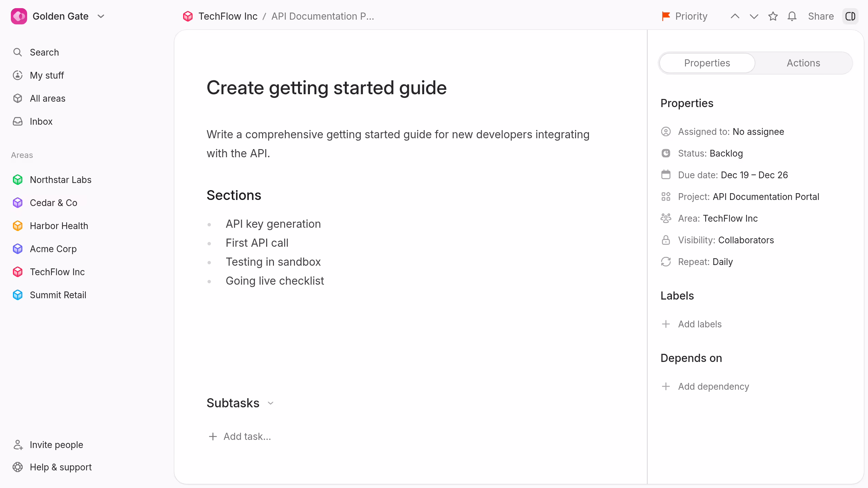Open the Inbox
Screen dimensions: 868x488
pos(33,121)
